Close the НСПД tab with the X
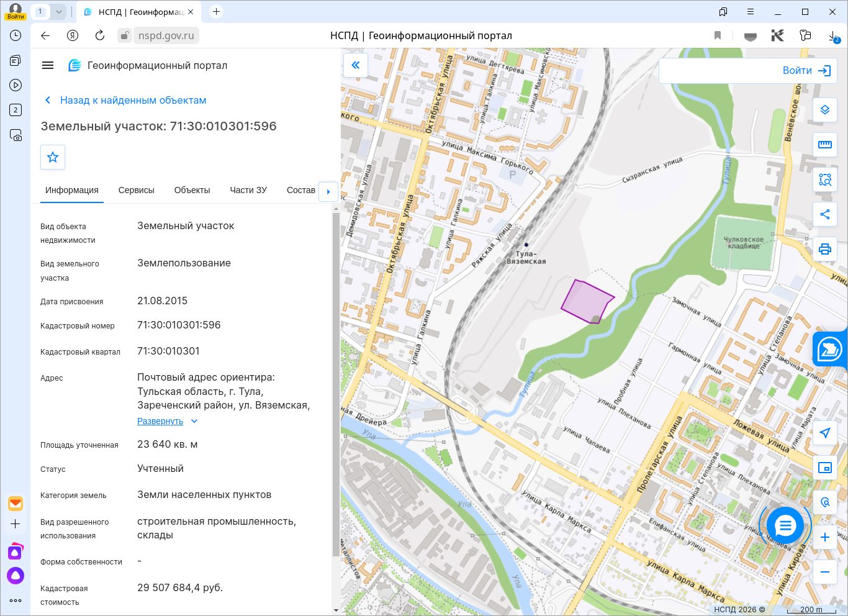Screen dimensions: 848x616 [191, 12]
